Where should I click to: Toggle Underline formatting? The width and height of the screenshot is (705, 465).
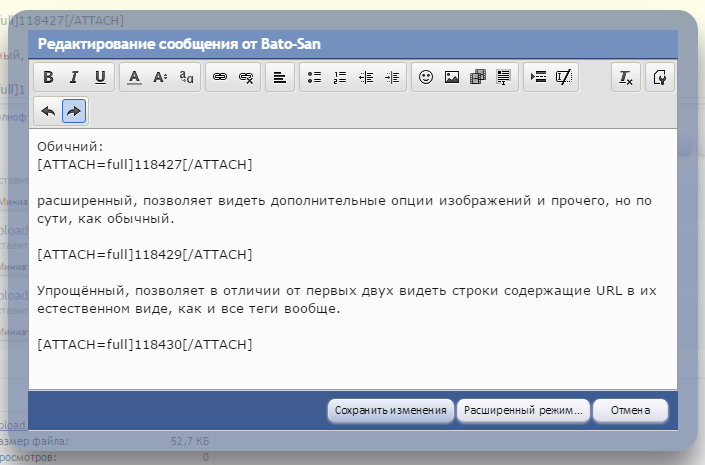100,77
